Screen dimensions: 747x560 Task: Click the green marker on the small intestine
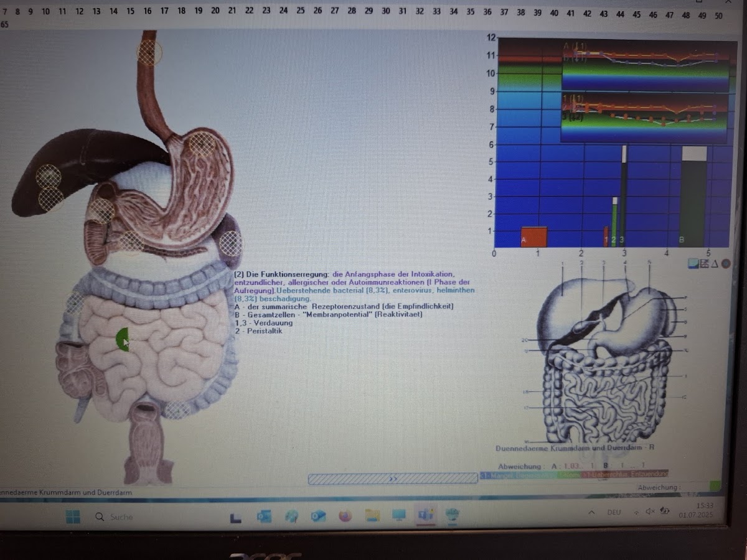[123, 340]
